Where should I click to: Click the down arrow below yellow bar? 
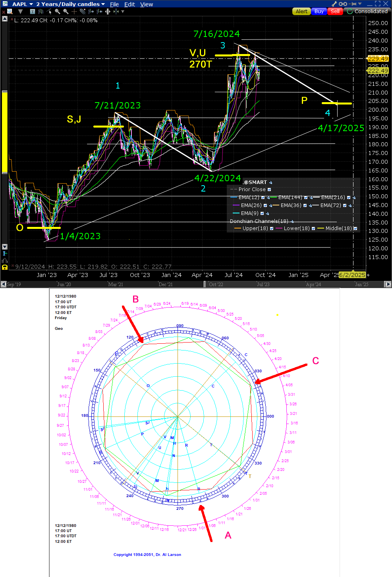point(5,247)
